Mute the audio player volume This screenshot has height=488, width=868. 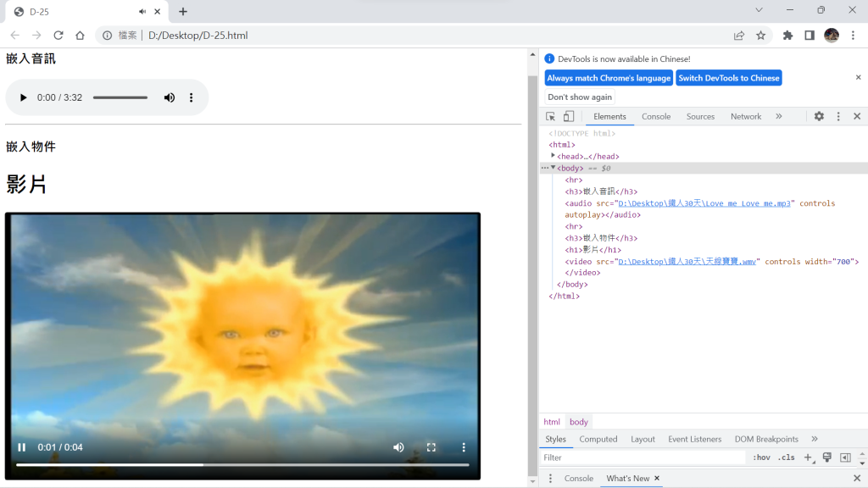click(x=170, y=97)
